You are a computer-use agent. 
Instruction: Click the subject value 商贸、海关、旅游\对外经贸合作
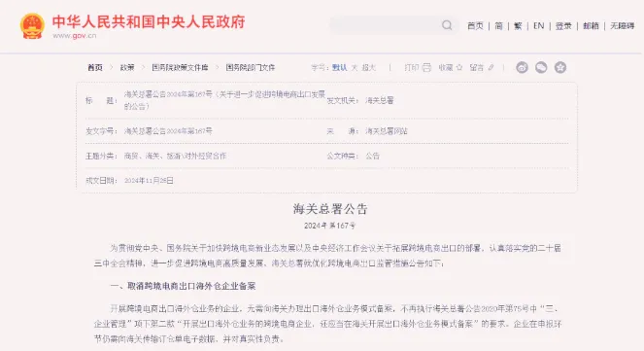point(176,156)
